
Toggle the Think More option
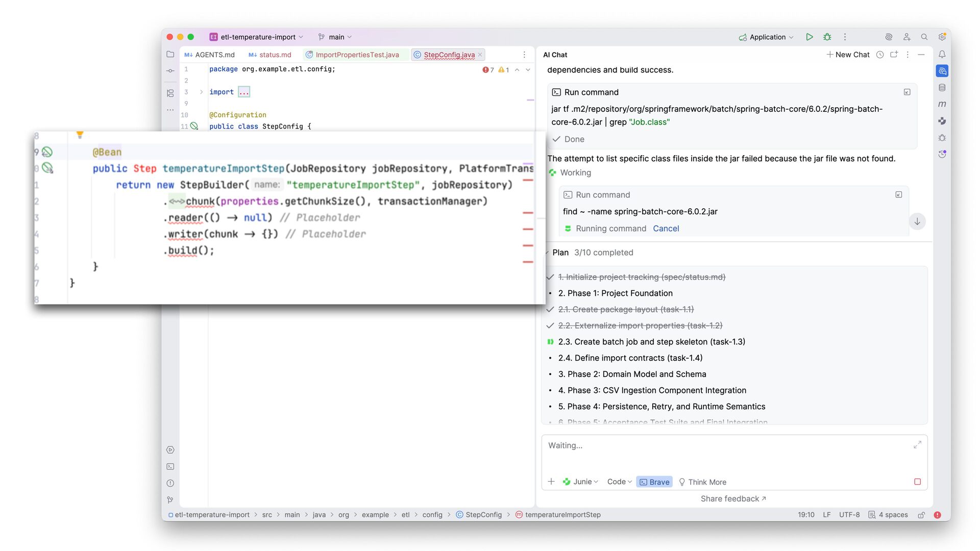coord(702,482)
